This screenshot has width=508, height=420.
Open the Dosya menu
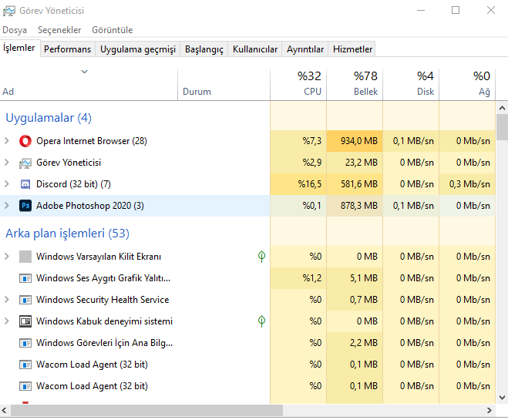(15, 30)
